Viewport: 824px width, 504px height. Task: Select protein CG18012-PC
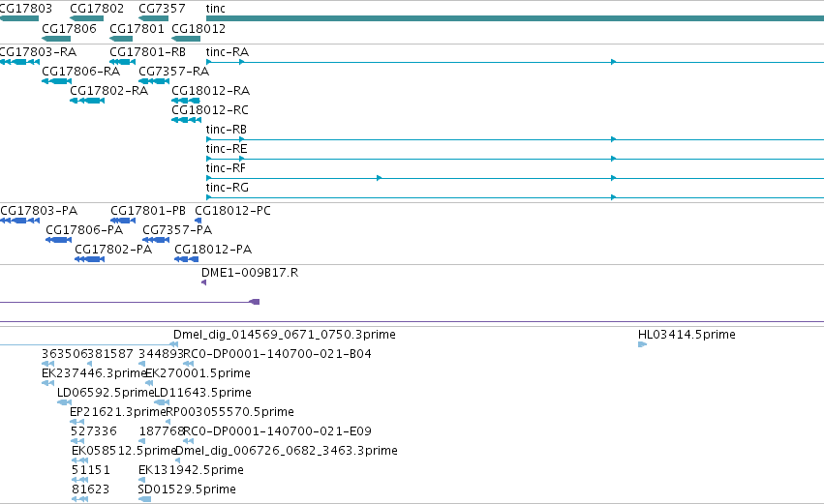(232, 211)
